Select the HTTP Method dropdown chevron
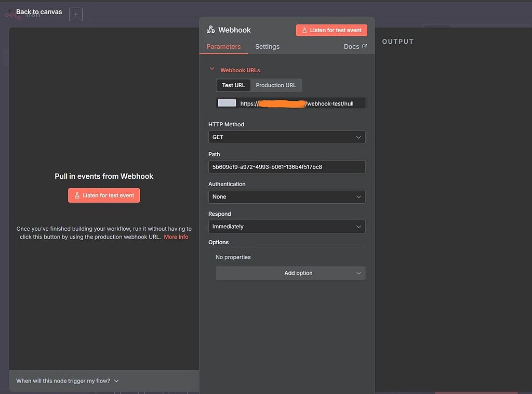Image resolution: width=532 pixels, height=394 pixels. pyautogui.click(x=358, y=137)
